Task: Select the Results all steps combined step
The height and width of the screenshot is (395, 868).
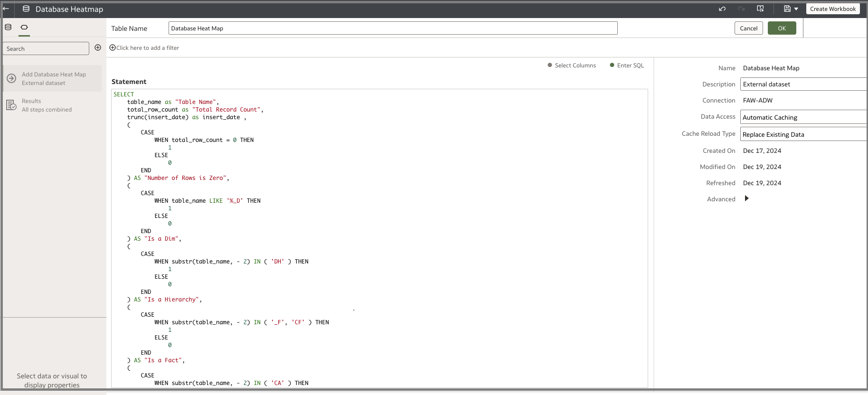Action: (x=52, y=105)
